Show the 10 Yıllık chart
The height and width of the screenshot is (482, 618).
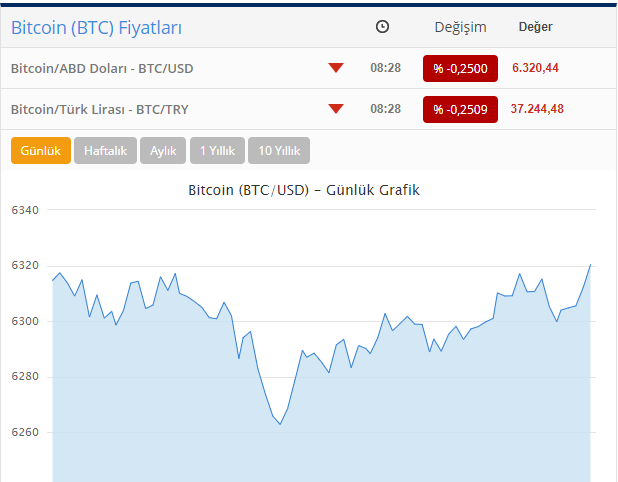[x=279, y=151]
